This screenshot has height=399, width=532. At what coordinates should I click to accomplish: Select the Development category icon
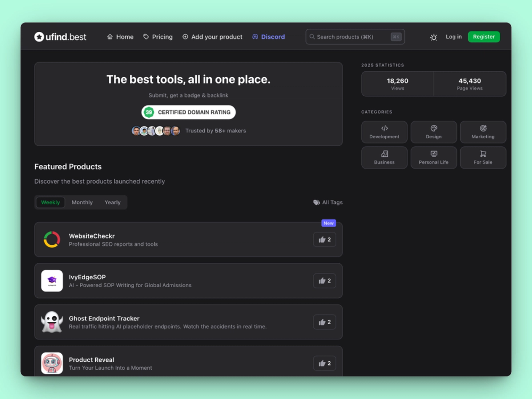[x=384, y=129]
